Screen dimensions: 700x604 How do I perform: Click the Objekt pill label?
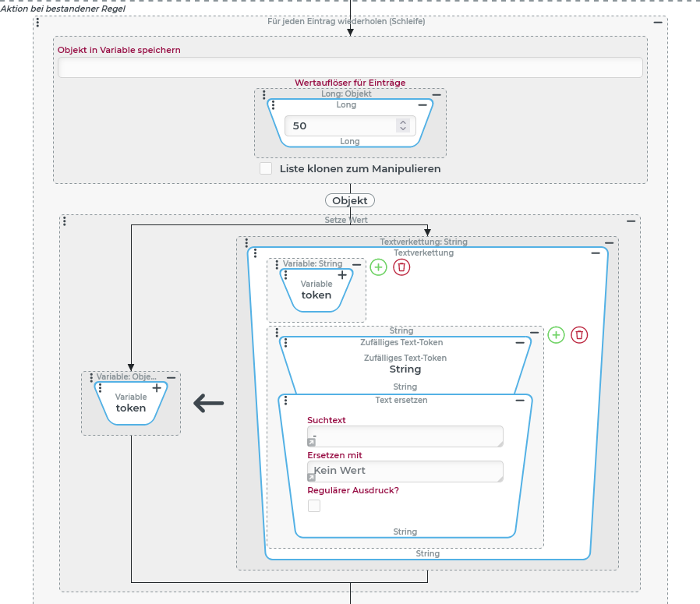click(350, 200)
